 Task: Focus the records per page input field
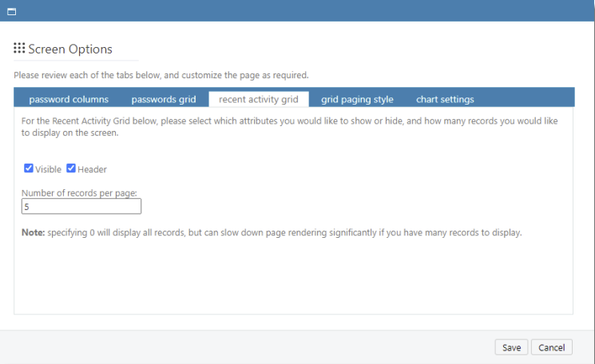click(x=81, y=207)
